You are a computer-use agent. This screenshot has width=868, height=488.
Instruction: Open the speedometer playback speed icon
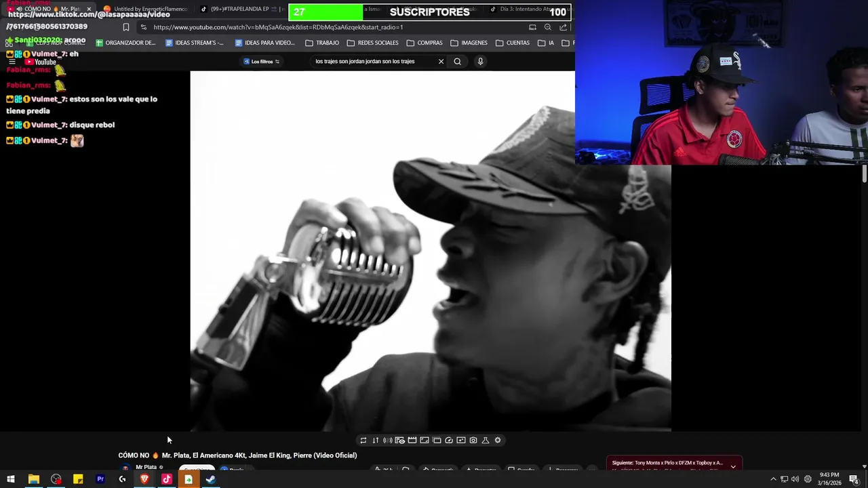pyautogui.click(x=448, y=441)
